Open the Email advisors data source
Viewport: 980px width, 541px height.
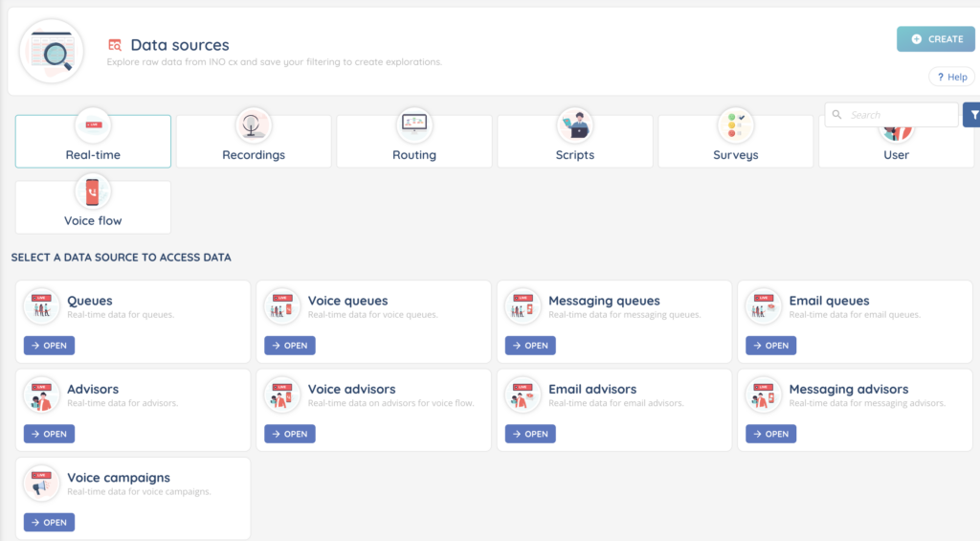pos(530,434)
